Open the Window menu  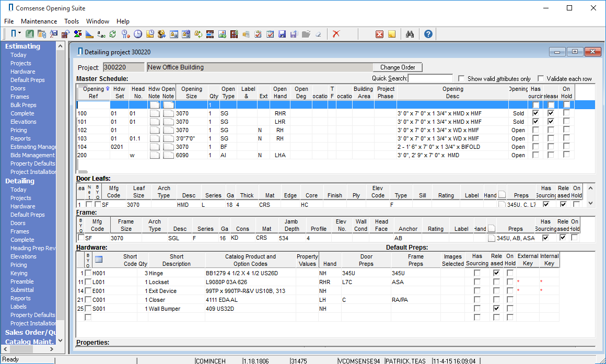(x=98, y=21)
